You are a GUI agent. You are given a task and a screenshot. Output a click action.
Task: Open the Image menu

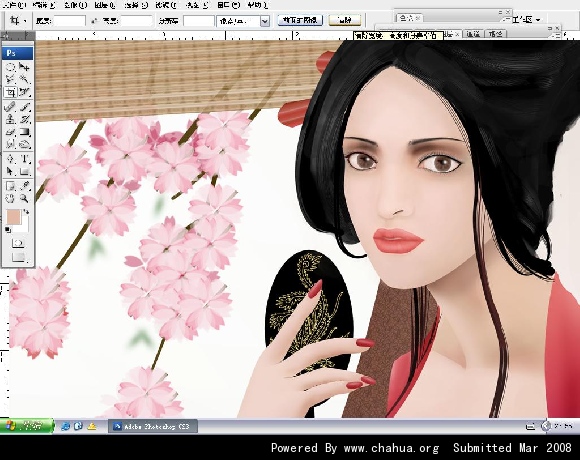[x=75, y=5]
